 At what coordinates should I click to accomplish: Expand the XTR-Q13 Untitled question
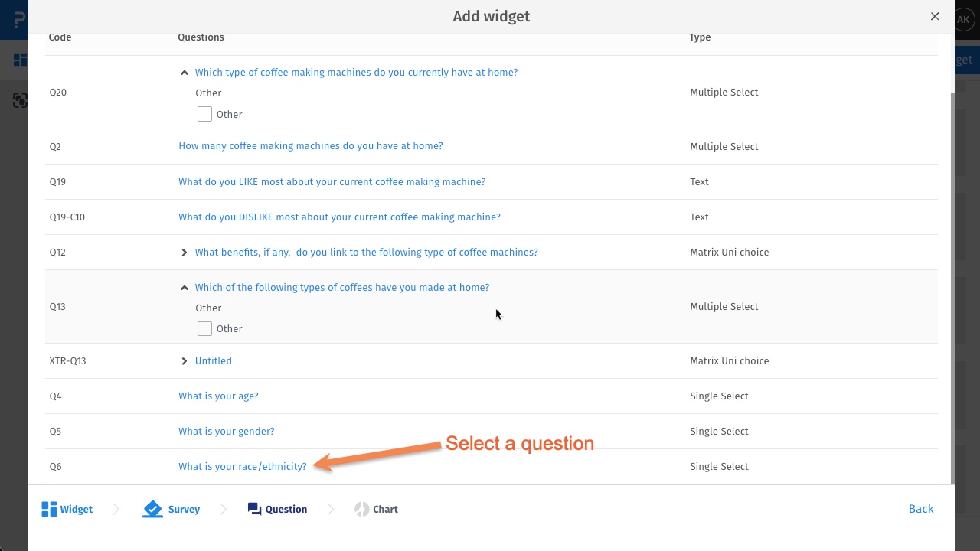184,361
